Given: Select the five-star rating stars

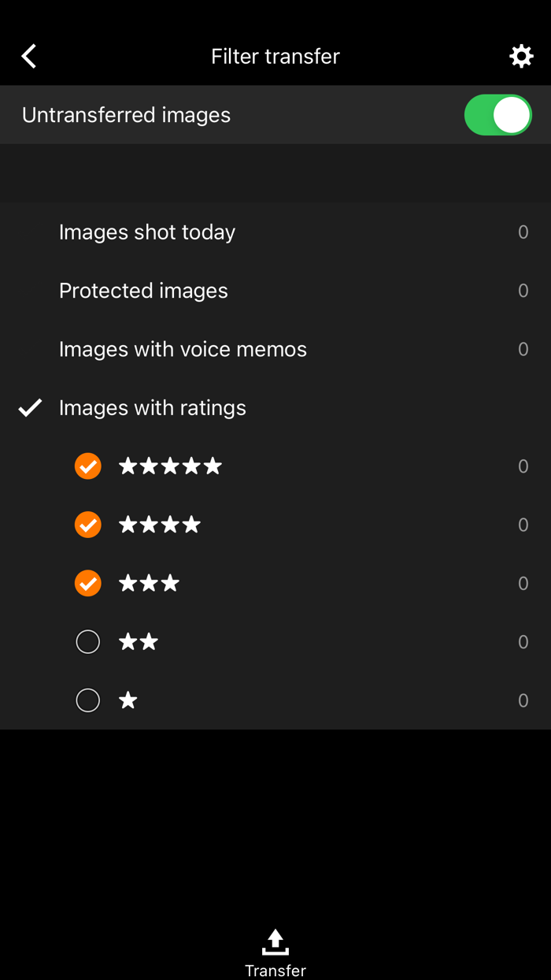Looking at the screenshot, I should click(170, 466).
